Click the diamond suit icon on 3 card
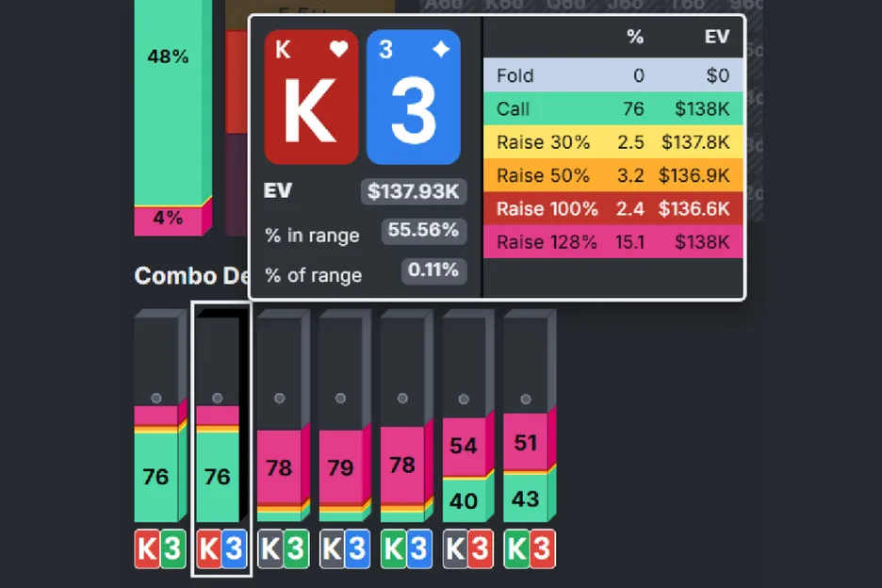882x588 pixels. click(x=439, y=51)
